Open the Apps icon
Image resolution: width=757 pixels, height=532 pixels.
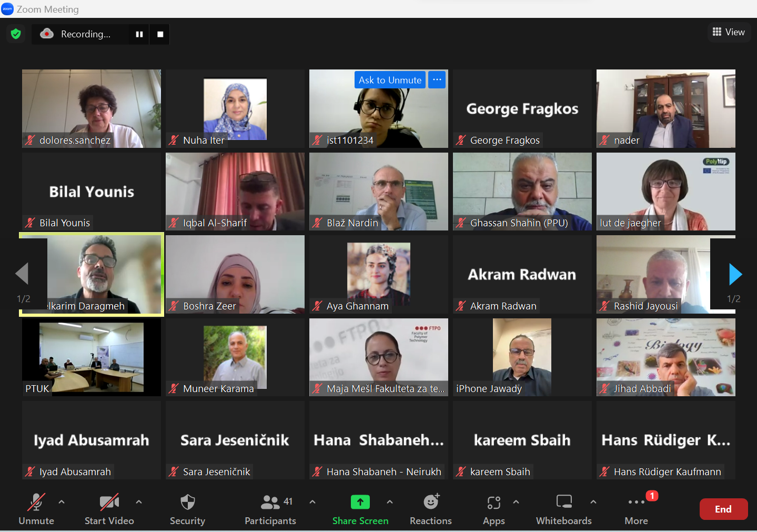tap(493, 503)
